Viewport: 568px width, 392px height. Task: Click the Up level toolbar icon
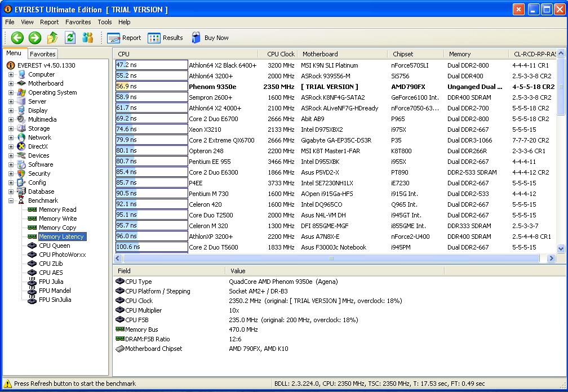click(x=52, y=38)
